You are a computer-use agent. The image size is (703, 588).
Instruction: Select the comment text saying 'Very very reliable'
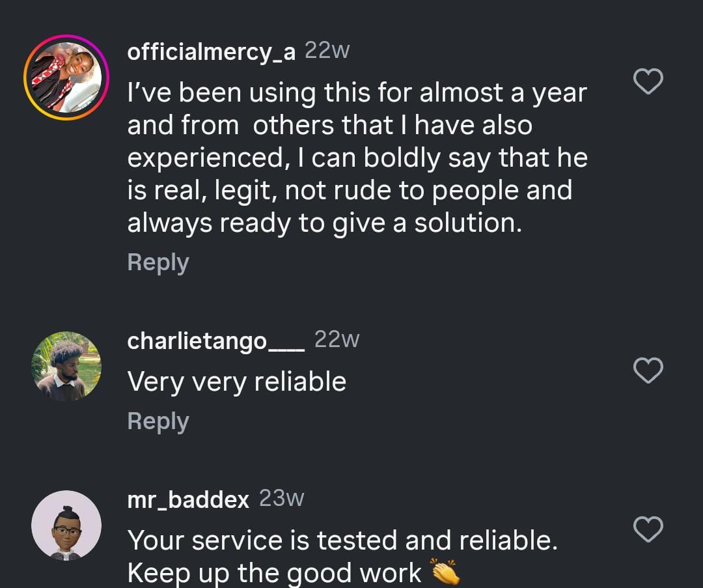point(237,382)
